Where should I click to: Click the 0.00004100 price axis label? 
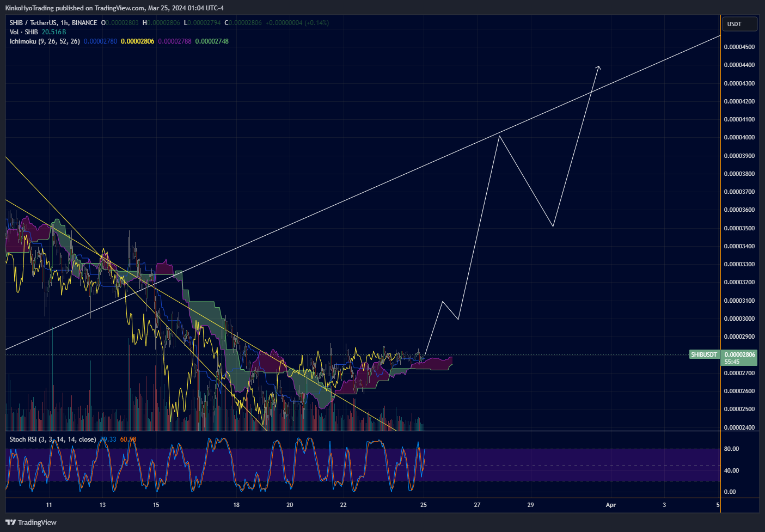[739, 119]
